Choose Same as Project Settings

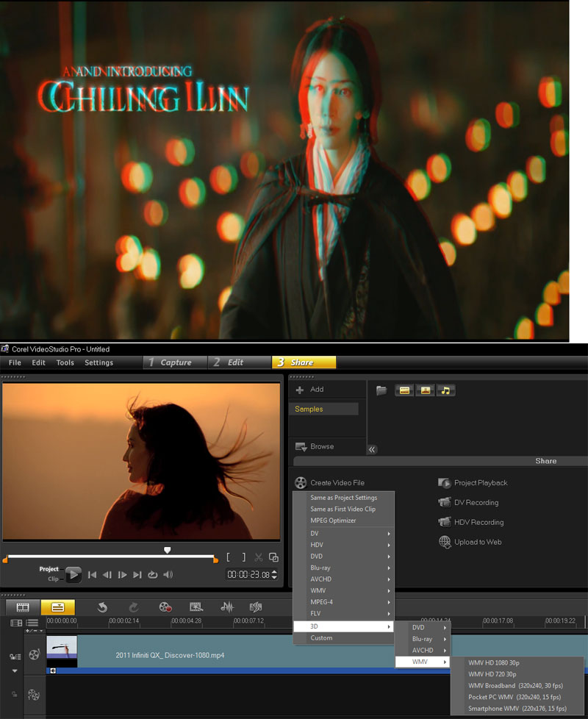(x=344, y=498)
